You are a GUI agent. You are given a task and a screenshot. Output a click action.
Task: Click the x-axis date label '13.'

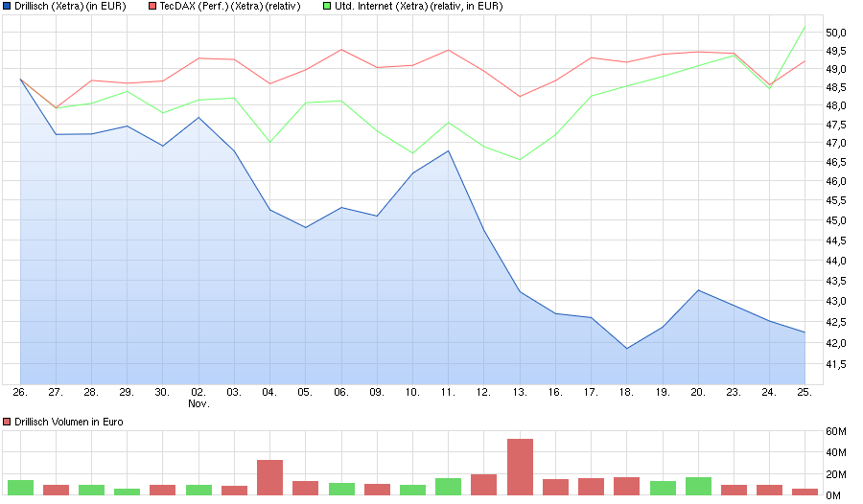click(520, 392)
